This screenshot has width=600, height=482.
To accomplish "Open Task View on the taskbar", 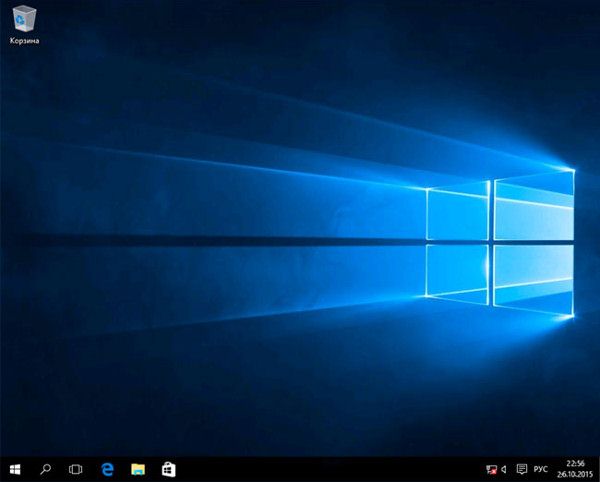I will pos(75,469).
